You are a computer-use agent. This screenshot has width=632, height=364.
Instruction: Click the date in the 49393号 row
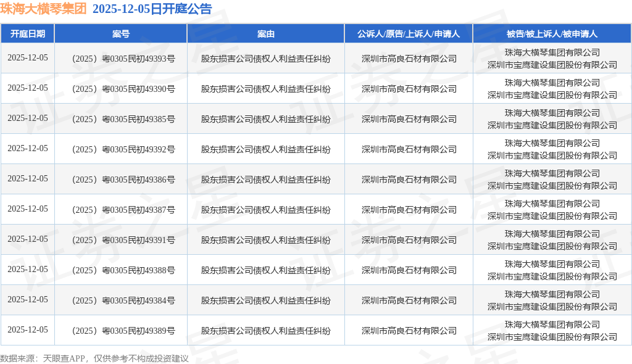(x=27, y=57)
